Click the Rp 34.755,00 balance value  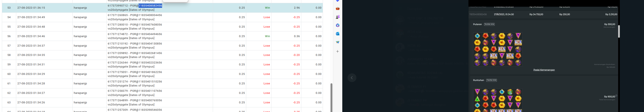tap(536, 15)
